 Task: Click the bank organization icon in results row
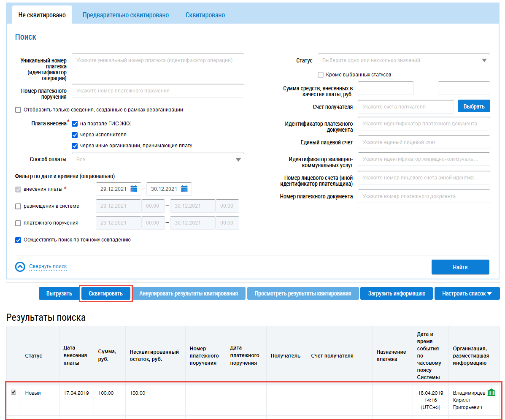pyautogui.click(x=491, y=393)
